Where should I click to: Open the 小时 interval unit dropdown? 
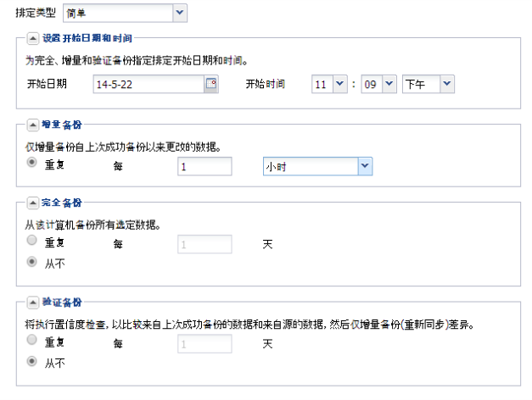point(317,166)
